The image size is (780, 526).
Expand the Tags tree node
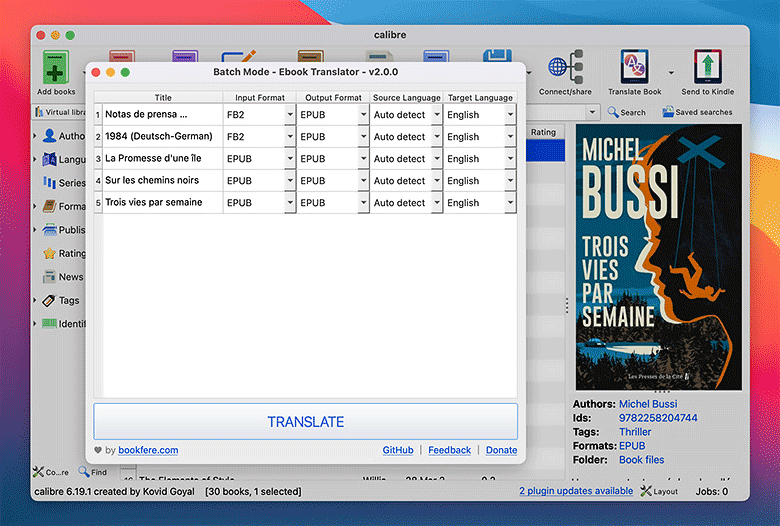coord(35,300)
